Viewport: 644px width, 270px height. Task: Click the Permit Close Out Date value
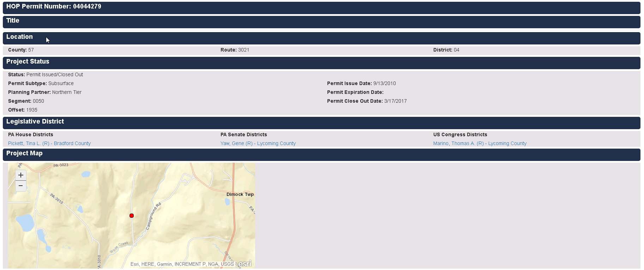click(x=395, y=101)
